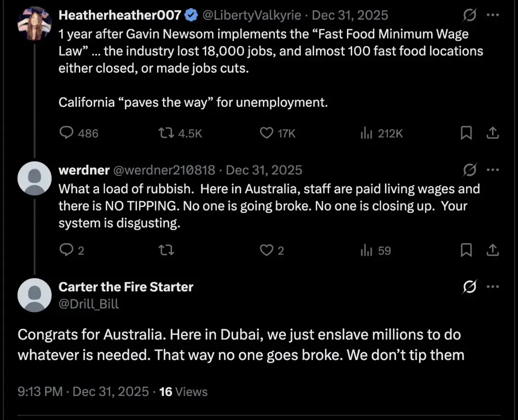Open Grok icon on Heatherheather007's post
The image size is (518, 420).
click(x=469, y=16)
